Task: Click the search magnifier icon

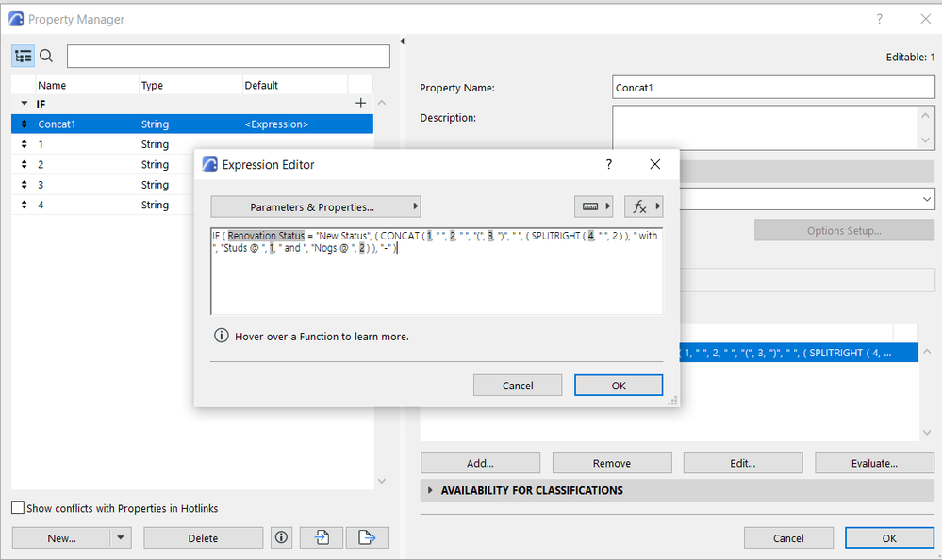Action: tap(46, 56)
